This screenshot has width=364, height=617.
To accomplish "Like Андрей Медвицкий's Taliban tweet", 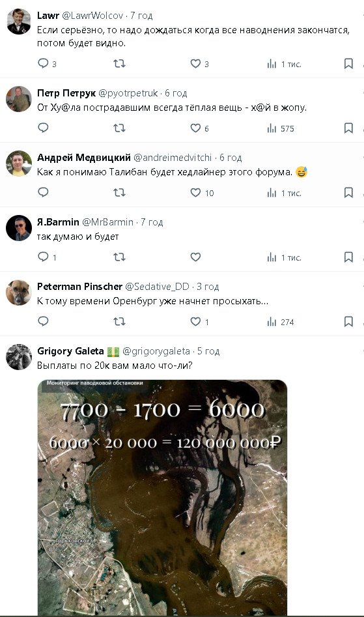I will 195,192.
